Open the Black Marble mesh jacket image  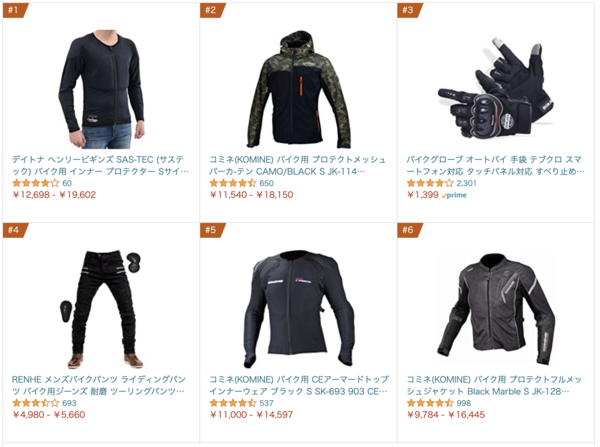[496, 308]
